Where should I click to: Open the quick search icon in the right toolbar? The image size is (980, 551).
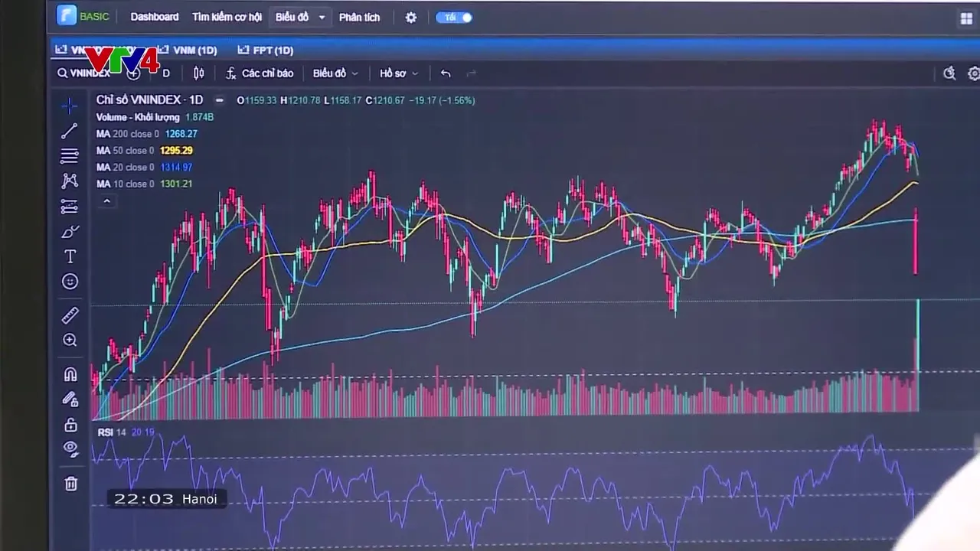pyautogui.click(x=949, y=73)
